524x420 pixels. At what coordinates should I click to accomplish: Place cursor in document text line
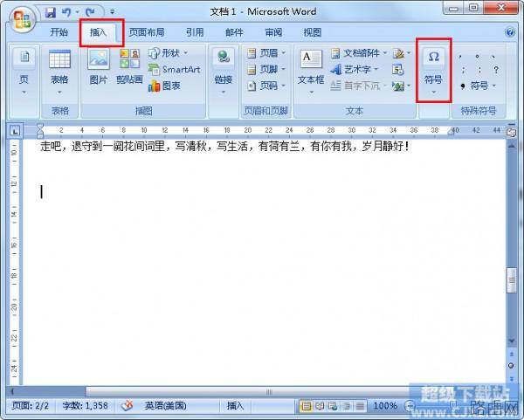[224, 147]
